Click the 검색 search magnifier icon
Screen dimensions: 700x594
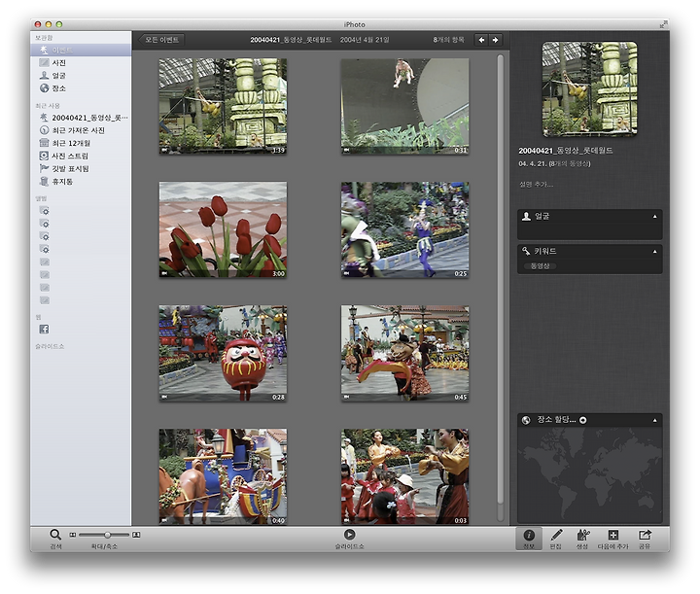click(x=55, y=535)
